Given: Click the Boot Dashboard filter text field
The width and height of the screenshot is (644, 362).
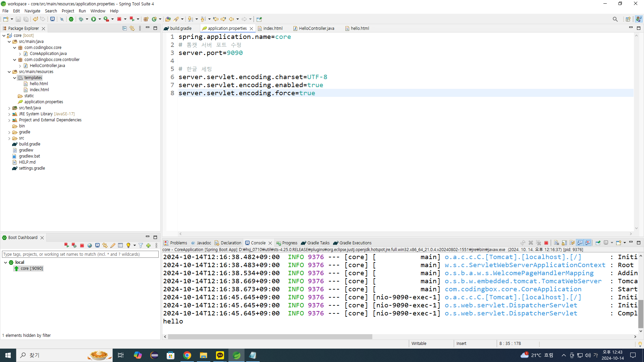Looking at the screenshot, I should tap(80, 254).
